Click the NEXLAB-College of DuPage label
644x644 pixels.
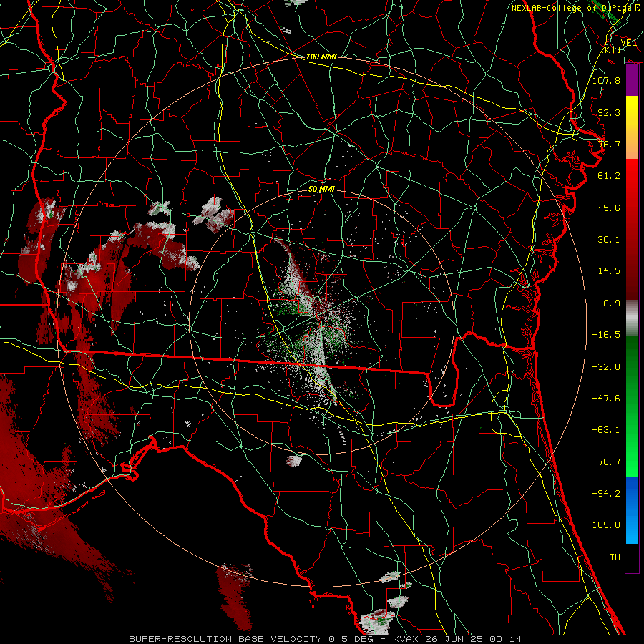(x=573, y=8)
